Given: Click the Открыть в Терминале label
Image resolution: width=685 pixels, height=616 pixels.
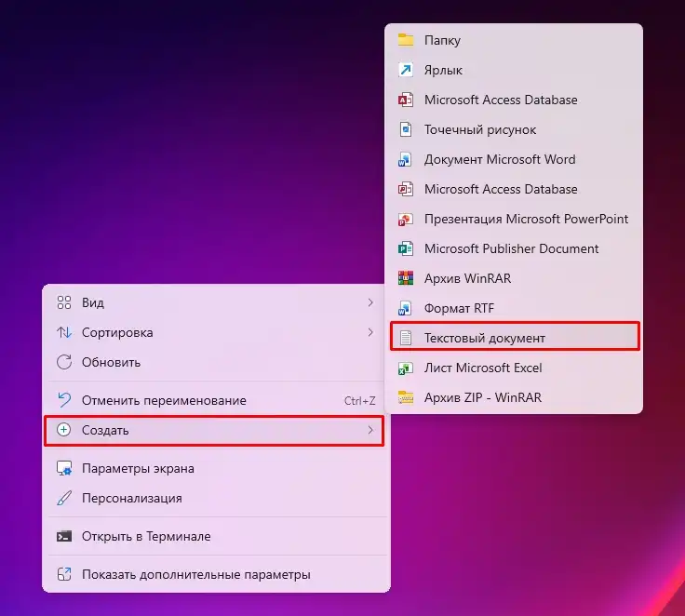Looking at the screenshot, I should click(x=146, y=537).
